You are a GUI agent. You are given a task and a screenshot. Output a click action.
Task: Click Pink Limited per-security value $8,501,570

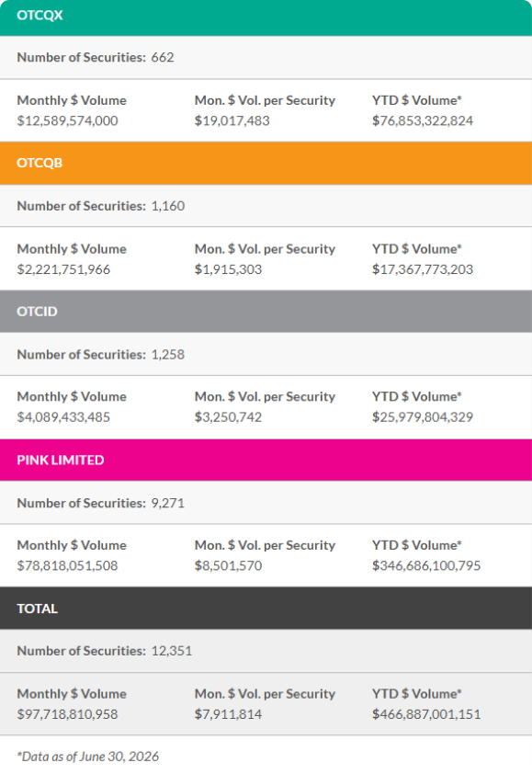coord(228,565)
